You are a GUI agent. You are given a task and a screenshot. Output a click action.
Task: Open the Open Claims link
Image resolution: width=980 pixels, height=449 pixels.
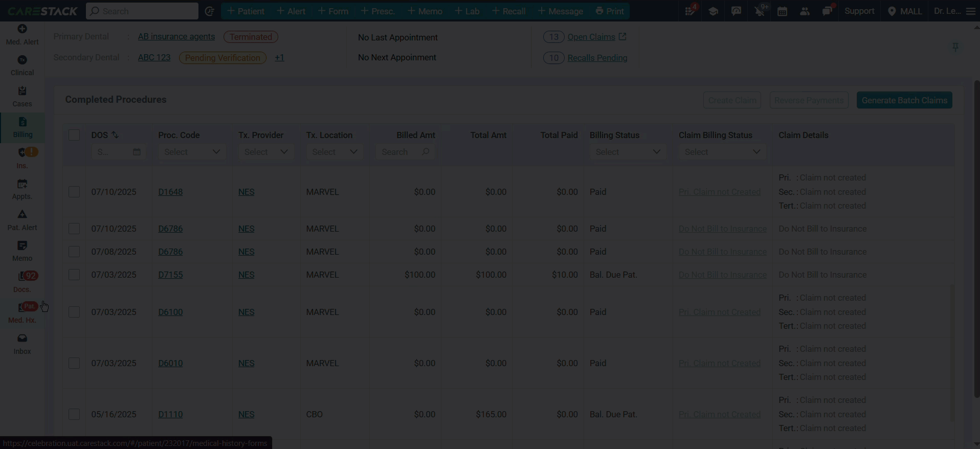click(591, 37)
